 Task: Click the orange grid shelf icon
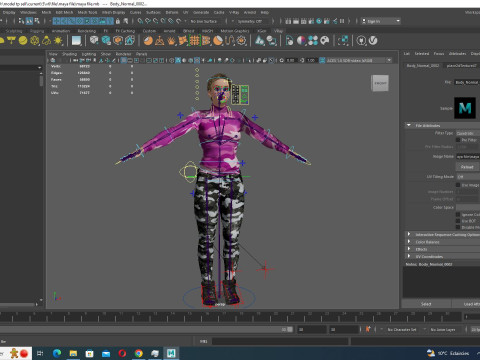(x=195, y=41)
